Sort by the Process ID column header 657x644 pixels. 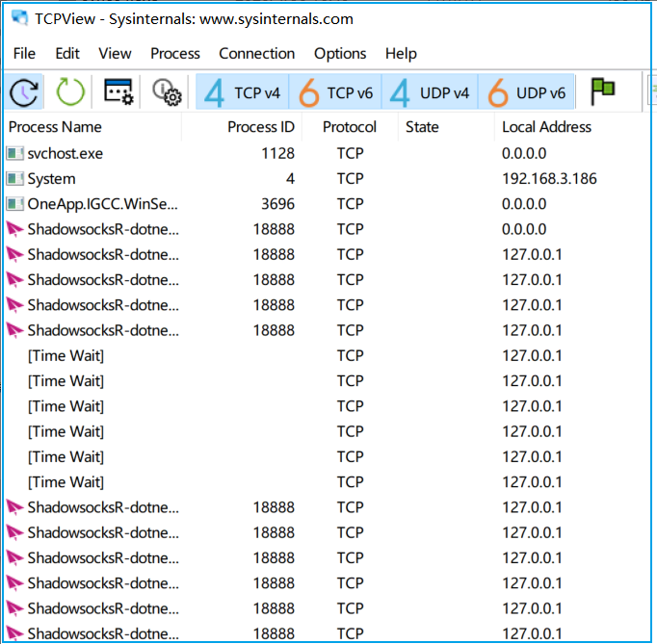pyautogui.click(x=242, y=127)
